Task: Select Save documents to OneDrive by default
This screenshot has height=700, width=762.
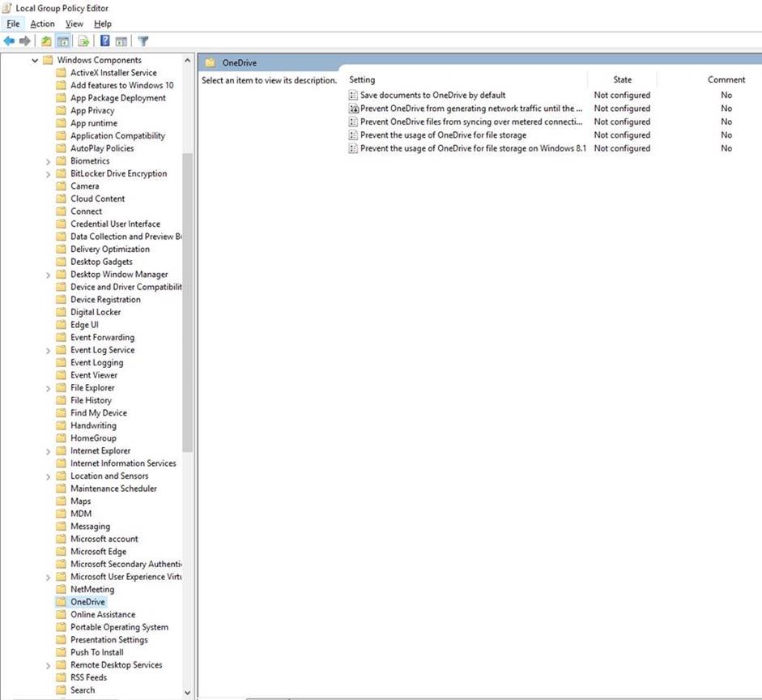Action: (x=432, y=96)
